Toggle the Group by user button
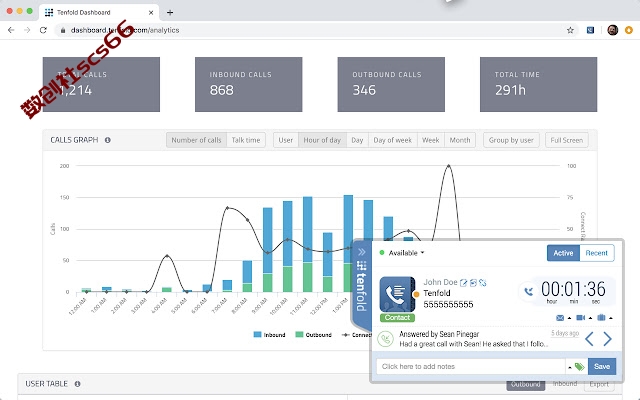 coord(511,140)
